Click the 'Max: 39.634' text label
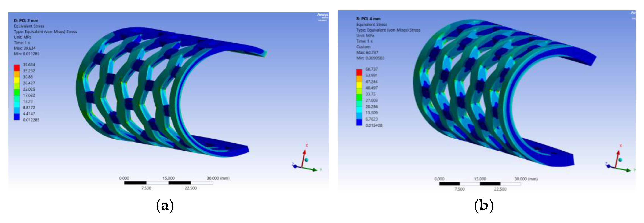Image resolution: width=644 pixels, height=223 pixels. pos(25,48)
